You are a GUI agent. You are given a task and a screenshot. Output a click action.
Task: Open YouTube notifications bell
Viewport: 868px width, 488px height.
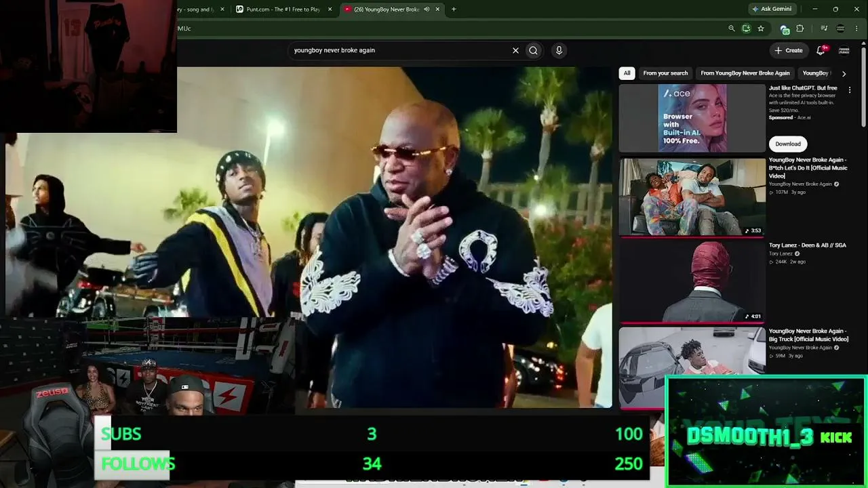(821, 50)
